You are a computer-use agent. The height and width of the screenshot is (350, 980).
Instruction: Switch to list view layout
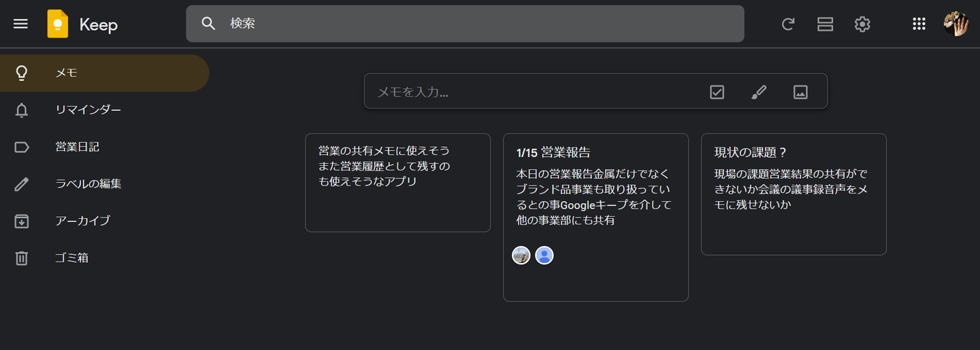point(825,24)
